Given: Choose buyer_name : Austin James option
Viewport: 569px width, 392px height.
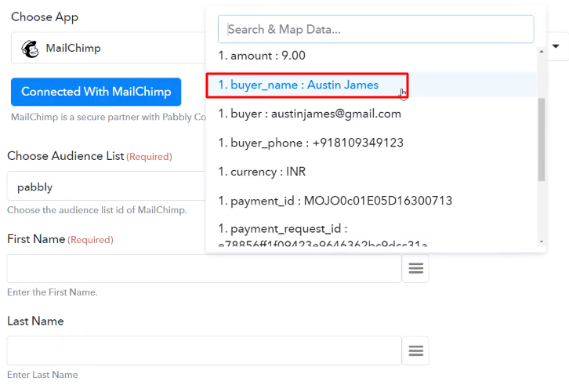Looking at the screenshot, I should coord(371,85).
